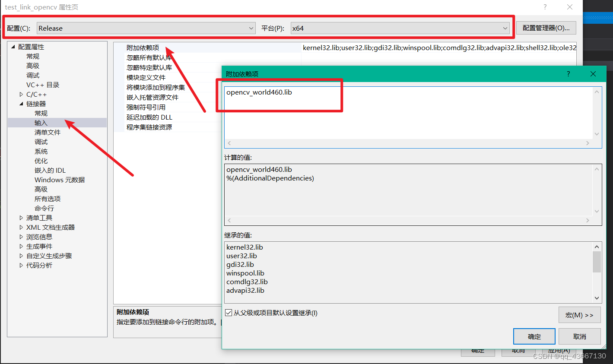This screenshot has height=364, width=613.
Task: Click inherited values scrollbar down arrow
Action: click(597, 298)
